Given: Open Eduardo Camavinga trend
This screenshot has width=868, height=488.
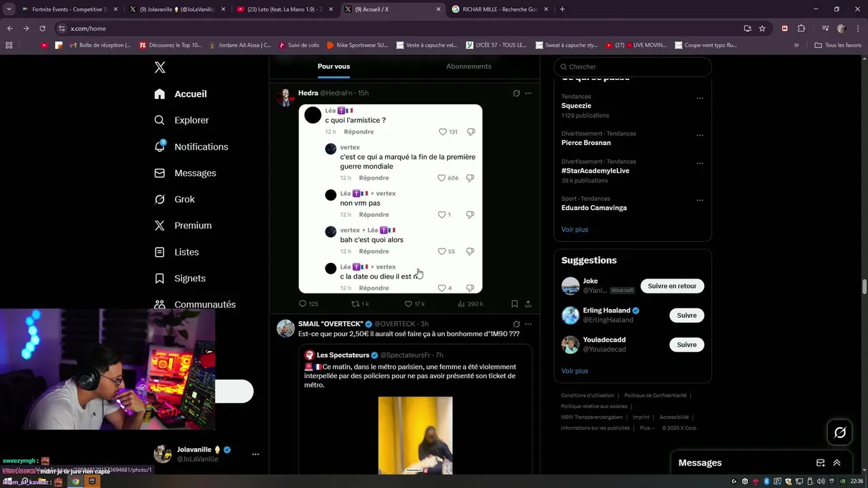Looking at the screenshot, I should pos(594,208).
